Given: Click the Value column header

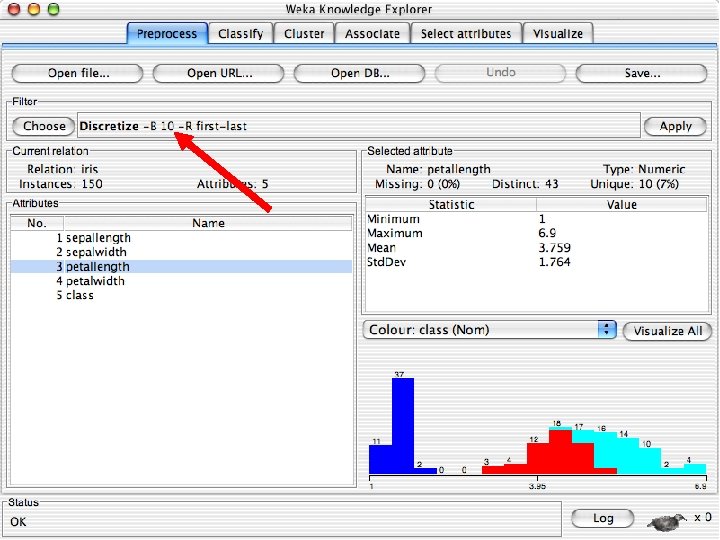Looking at the screenshot, I should pos(622,205).
